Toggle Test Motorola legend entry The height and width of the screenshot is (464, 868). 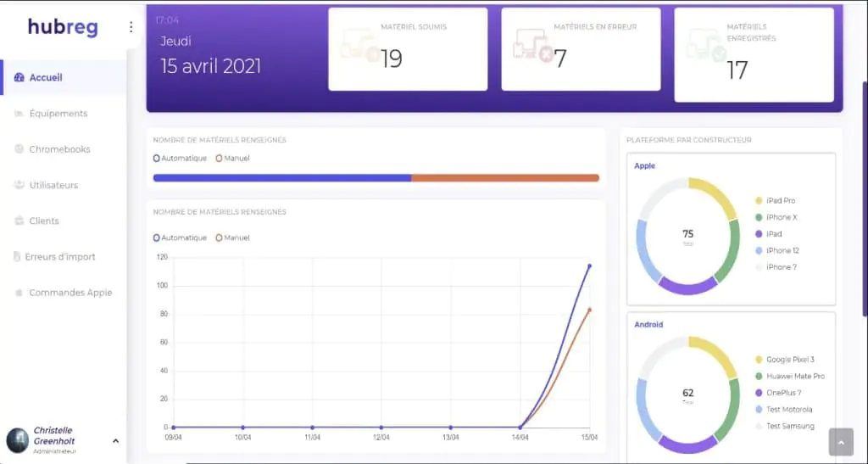point(784,409)
